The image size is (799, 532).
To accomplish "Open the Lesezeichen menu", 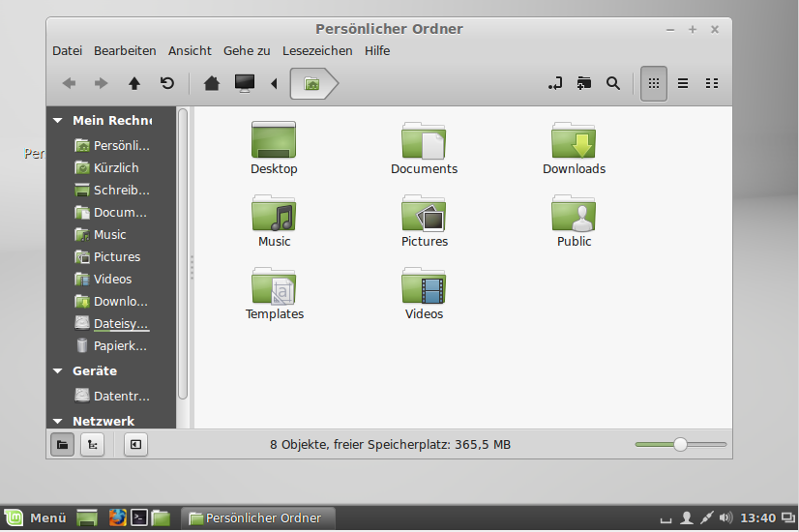I will click(x=317, y=50).
